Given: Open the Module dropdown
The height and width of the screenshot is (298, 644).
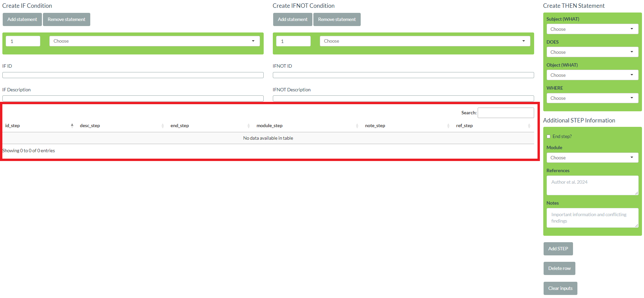Looking at the screenshot, I should click(592, 158).
